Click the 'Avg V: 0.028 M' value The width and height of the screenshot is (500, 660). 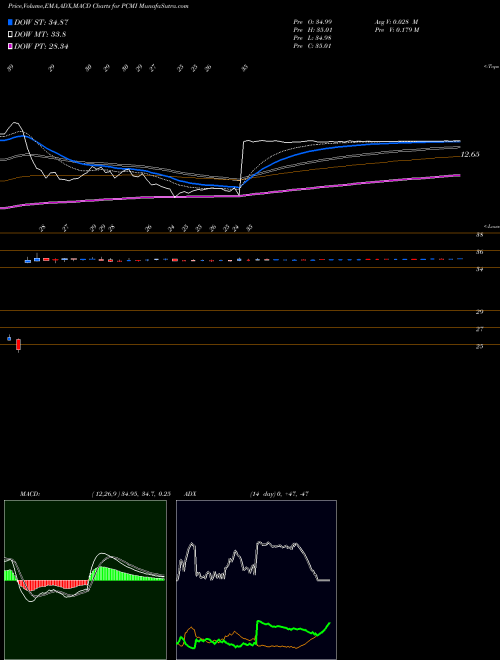click(396, 21)
